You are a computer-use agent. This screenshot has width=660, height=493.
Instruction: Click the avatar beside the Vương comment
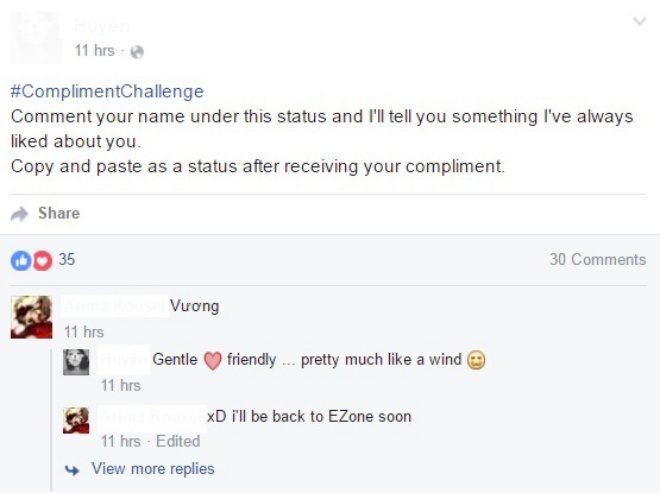tap(31, 317)
